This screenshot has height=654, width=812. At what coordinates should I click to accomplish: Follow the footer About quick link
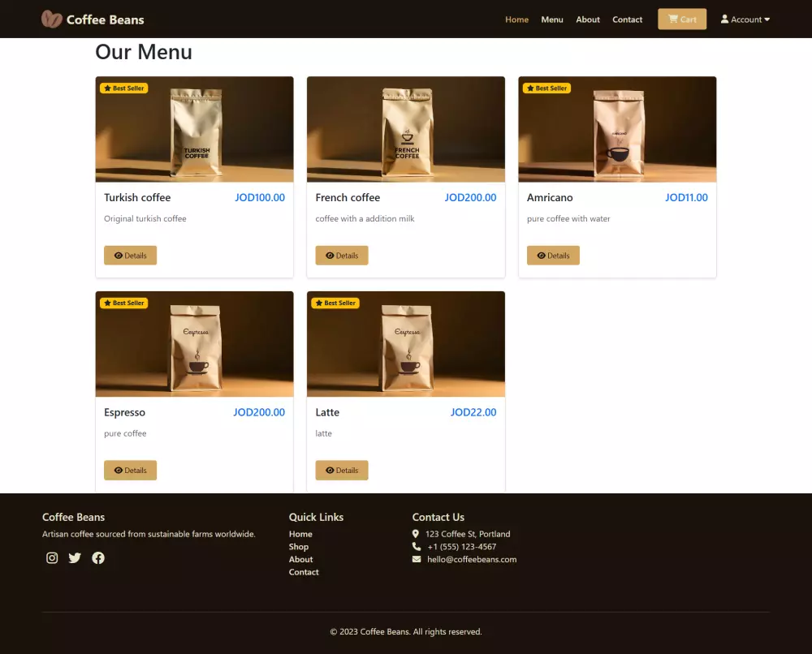[x=301, y=559]
